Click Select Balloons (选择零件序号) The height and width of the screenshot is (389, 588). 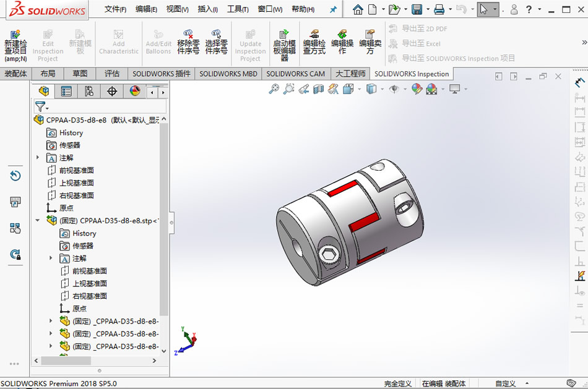(x=216, y=42)
